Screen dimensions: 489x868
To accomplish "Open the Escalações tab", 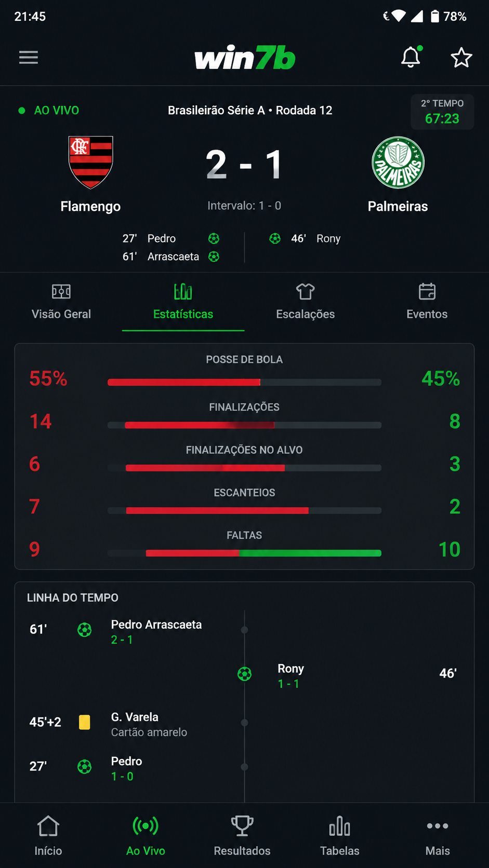I will pyautogui.click(x=305, y=302).
